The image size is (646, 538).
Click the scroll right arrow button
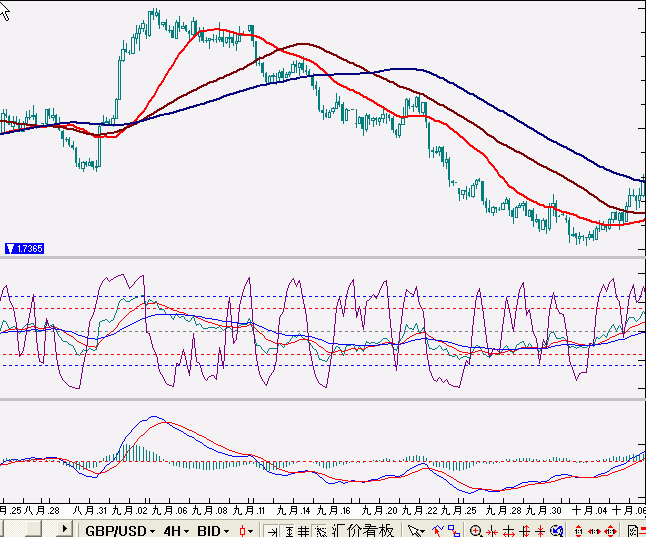pyautogui.click(x=65, y=529)
